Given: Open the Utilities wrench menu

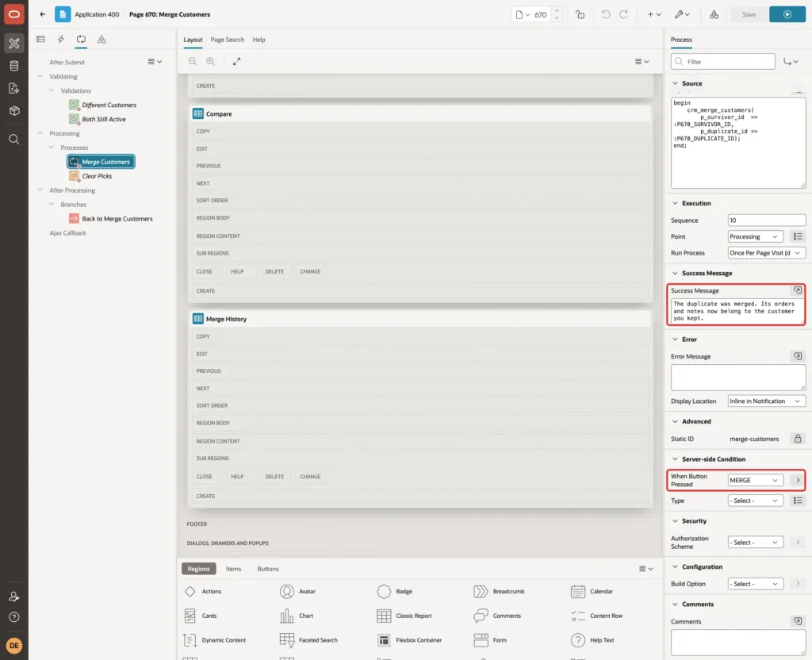Looking at the screenshot, I should point(682,14).
